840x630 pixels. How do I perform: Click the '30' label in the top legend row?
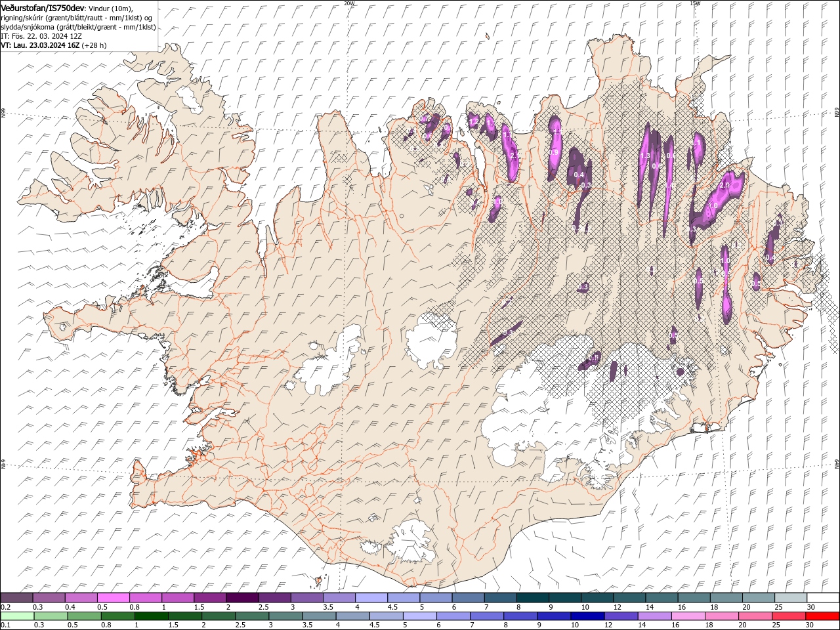pos(810,607)
